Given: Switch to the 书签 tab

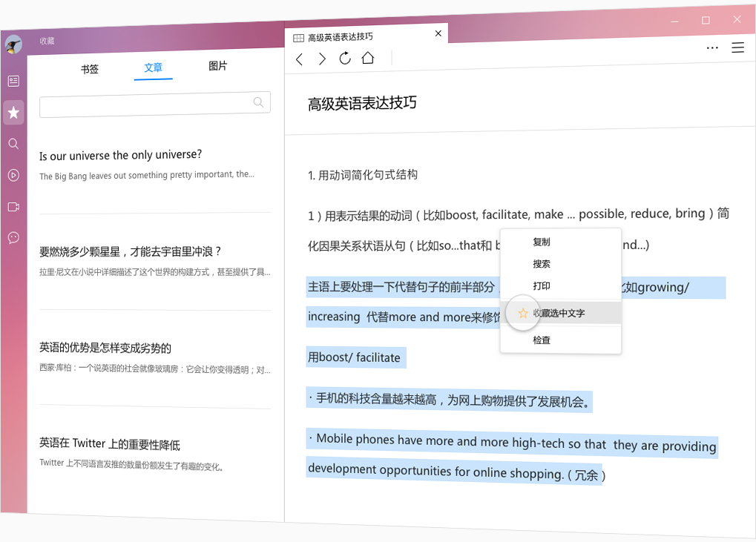Looking at the screenshot, I should click(90, 69).
